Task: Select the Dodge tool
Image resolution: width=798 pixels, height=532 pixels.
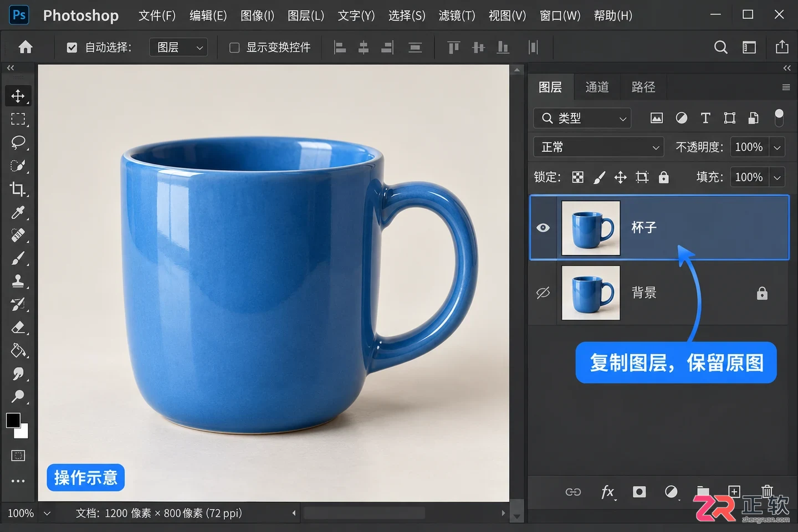Action: 18,397
